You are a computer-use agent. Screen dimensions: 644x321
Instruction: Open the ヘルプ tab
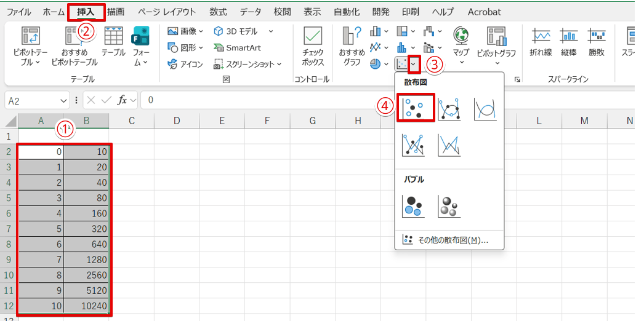[443, 12]
